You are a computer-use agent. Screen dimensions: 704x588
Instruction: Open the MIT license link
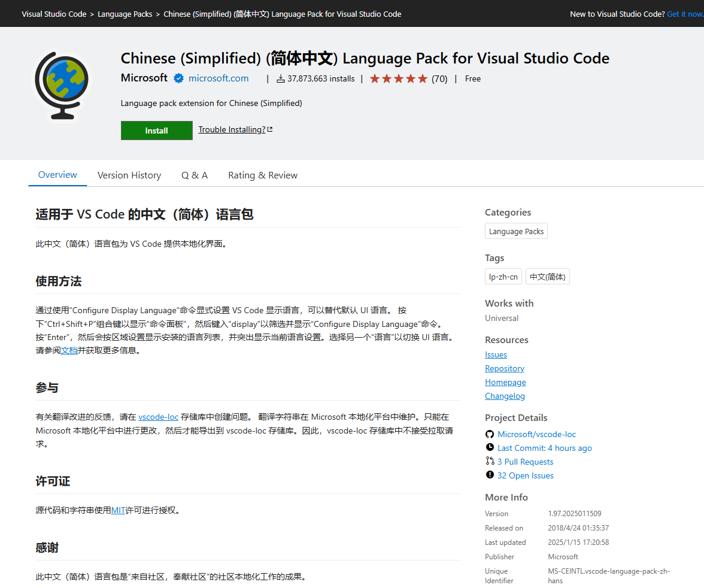(x=118, y=510)
